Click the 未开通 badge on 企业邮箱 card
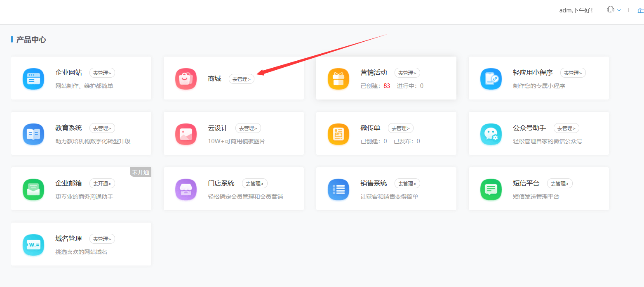 pos(141,172)
